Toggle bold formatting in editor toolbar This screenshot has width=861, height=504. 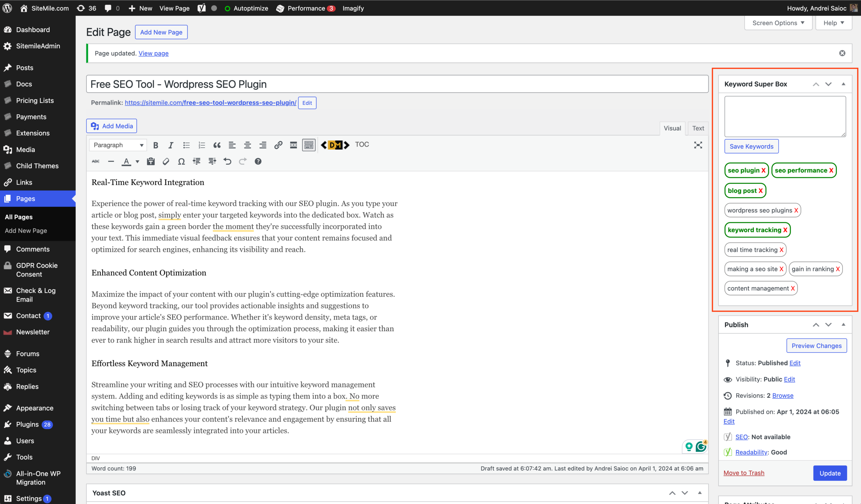[155, 145]
